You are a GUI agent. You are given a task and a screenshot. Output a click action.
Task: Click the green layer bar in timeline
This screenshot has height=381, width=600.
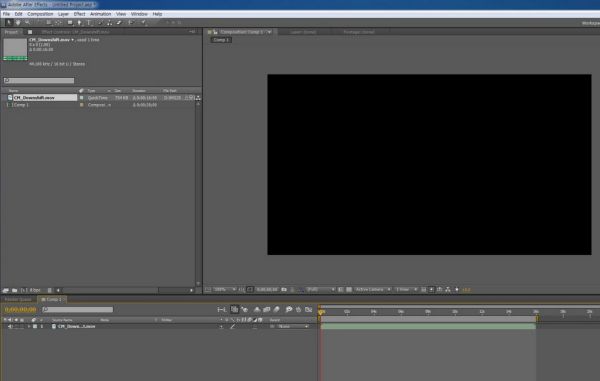point(428,326)
